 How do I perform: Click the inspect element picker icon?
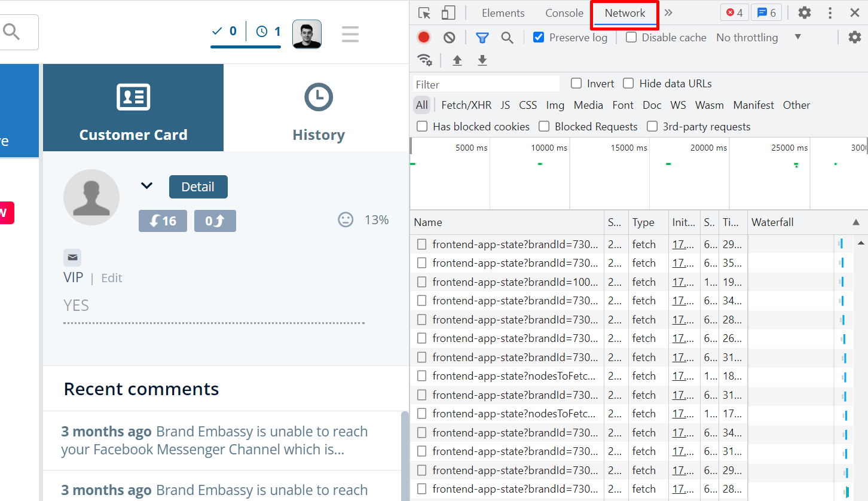click(424, 13)
